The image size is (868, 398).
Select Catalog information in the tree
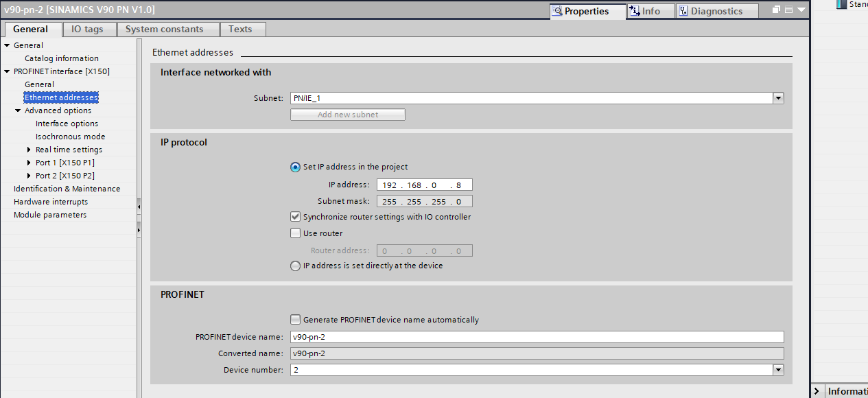coord(62,58)
